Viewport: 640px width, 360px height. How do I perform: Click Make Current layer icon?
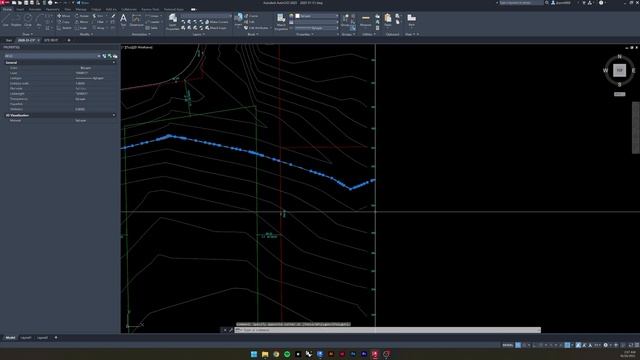point(207,22)
